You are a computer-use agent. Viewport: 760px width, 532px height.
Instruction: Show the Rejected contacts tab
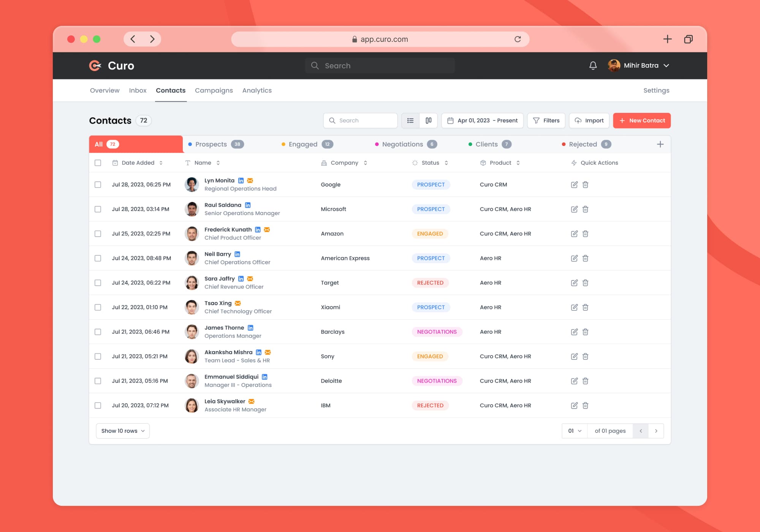586,144
